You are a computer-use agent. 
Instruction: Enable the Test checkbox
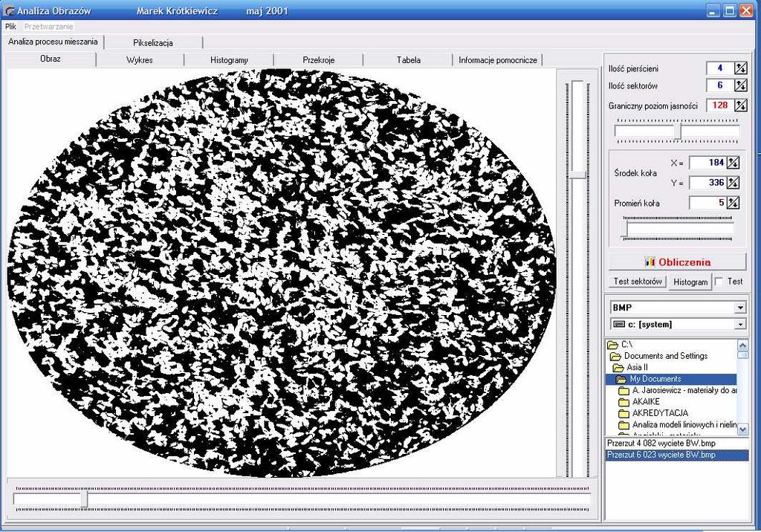coord(719,282)
